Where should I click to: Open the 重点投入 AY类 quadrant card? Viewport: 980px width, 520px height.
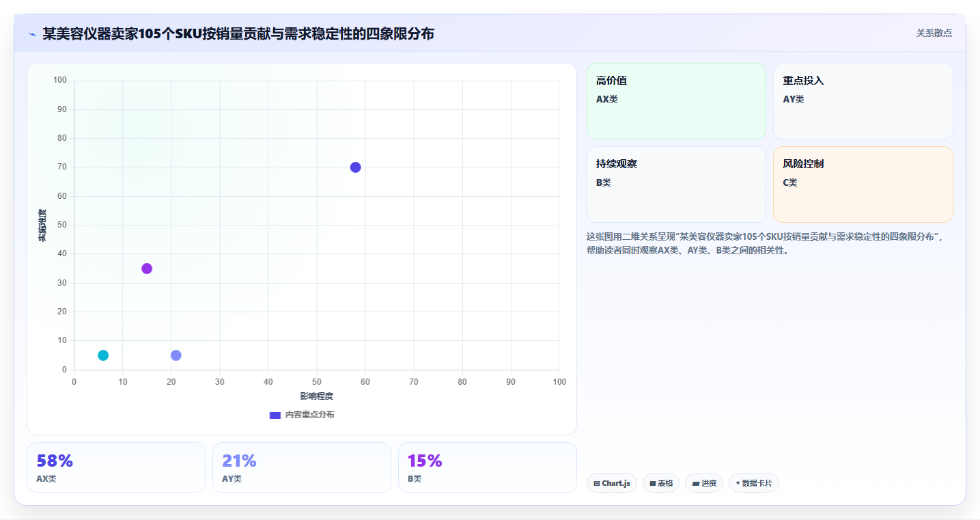(x=863, y=101)
